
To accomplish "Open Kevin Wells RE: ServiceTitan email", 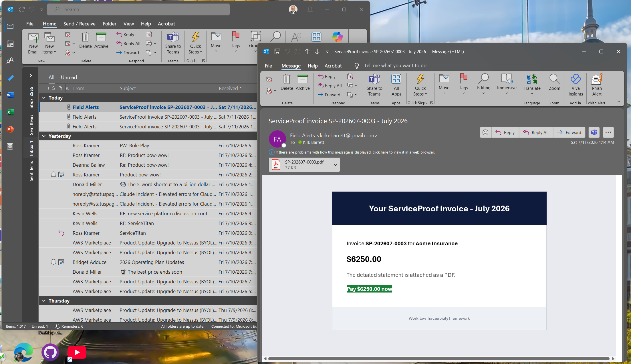I will pos(148,223).
